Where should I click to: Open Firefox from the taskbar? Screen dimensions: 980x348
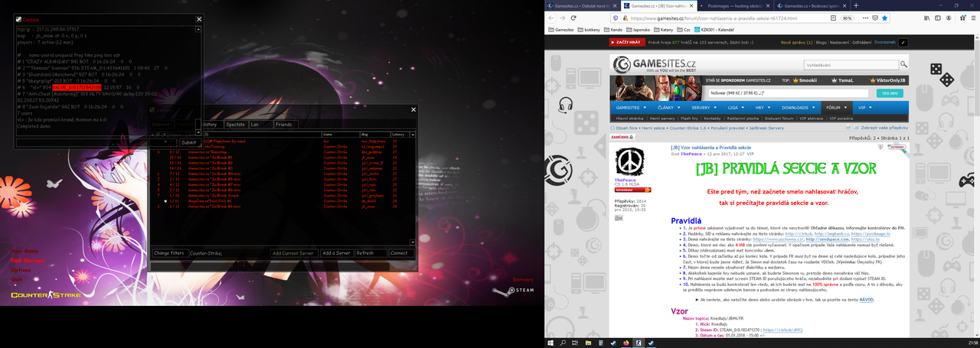coord(626,343)
